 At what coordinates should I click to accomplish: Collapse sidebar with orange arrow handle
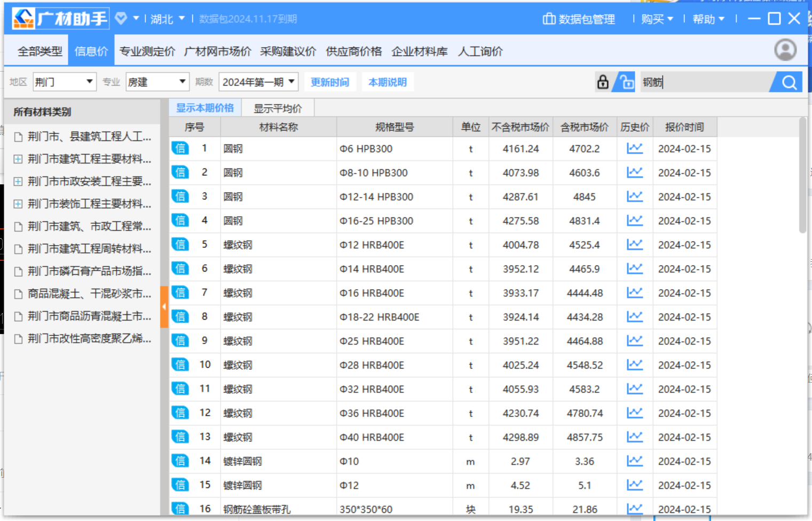[x=164, y=307]
